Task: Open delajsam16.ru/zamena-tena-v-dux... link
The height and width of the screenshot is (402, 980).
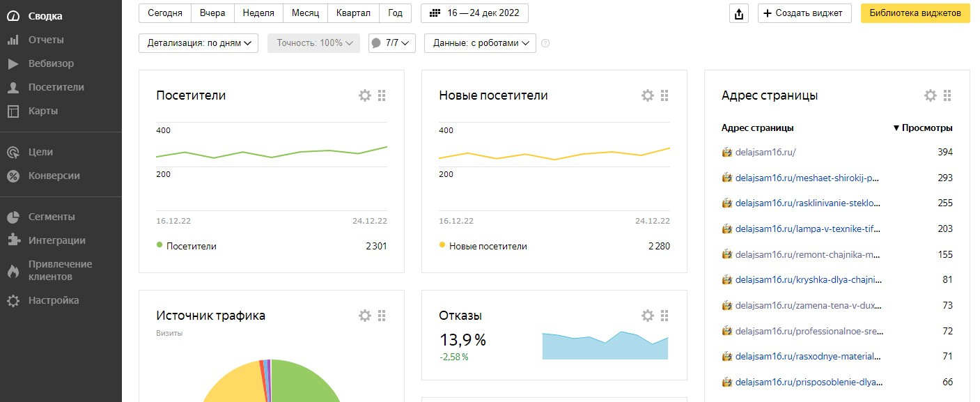Action: coord(808,305)
